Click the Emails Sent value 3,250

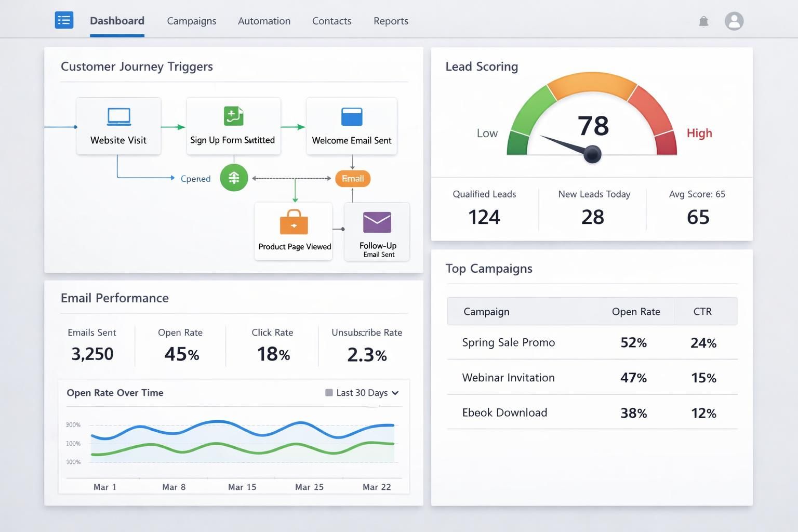(x=92, y=354)
